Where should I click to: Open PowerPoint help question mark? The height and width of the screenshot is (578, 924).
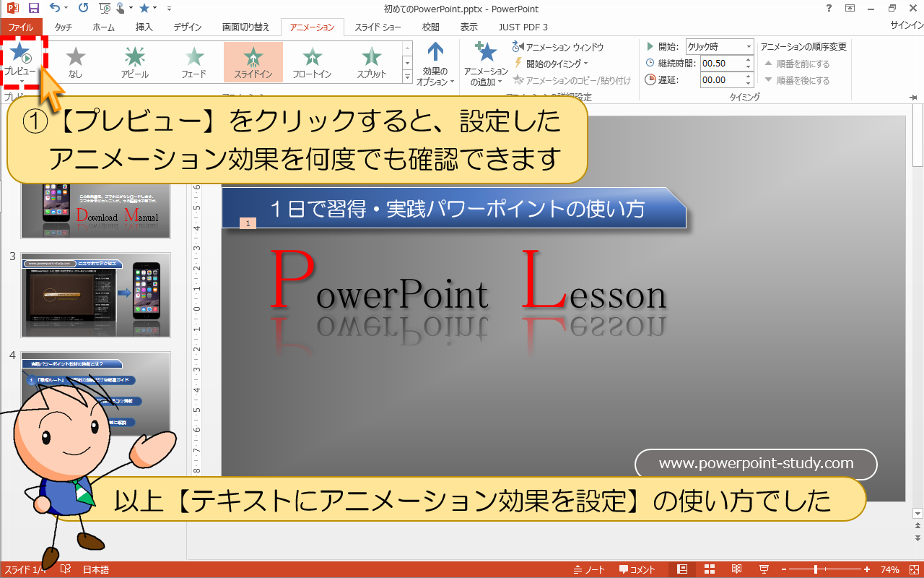pos(827,8)
